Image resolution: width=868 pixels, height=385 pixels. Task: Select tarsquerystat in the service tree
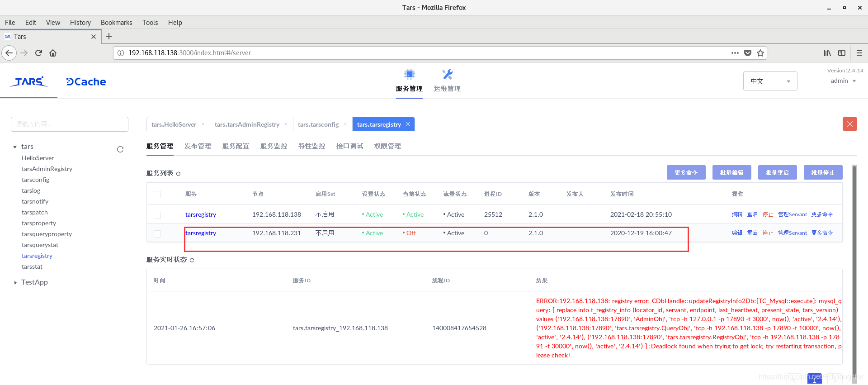pos(40,245)
